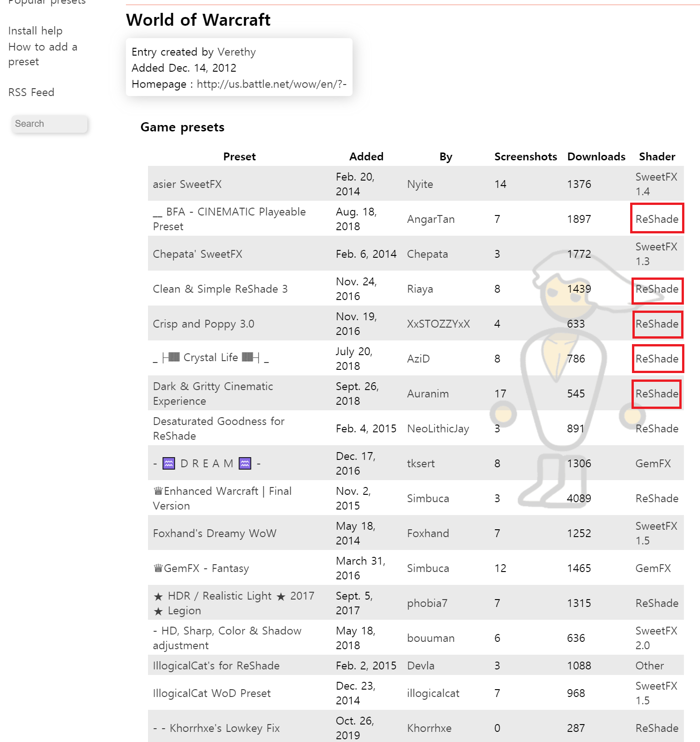
Task: Click author Khorrhxe in the By column
Action: [429, 728]
